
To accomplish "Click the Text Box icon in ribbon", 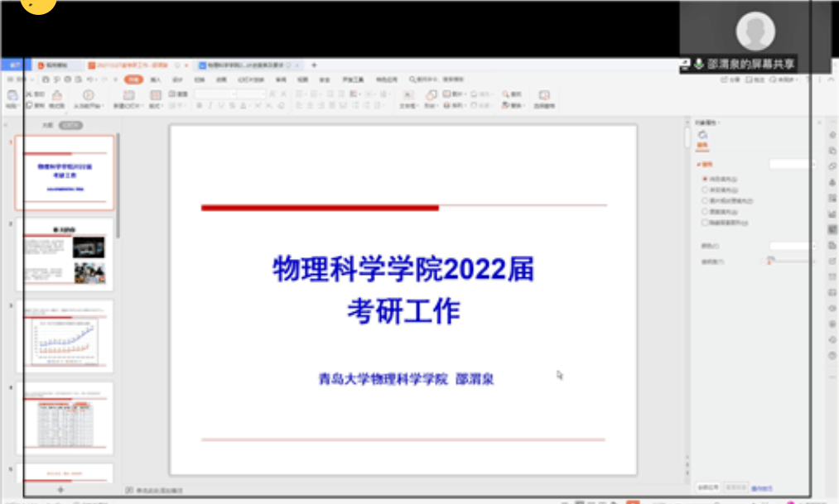I will 407,99.
